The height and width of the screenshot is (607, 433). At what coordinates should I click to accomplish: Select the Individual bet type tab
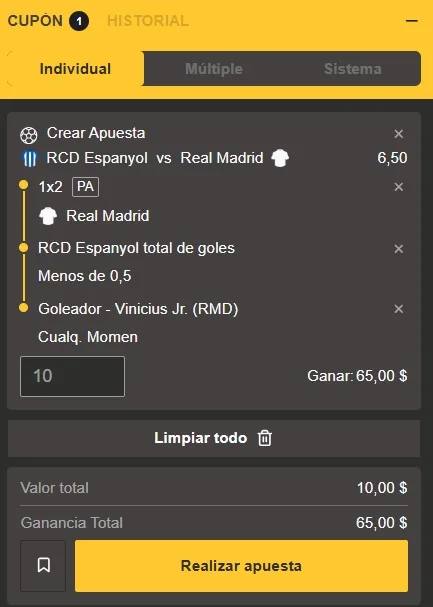(75, 69)
